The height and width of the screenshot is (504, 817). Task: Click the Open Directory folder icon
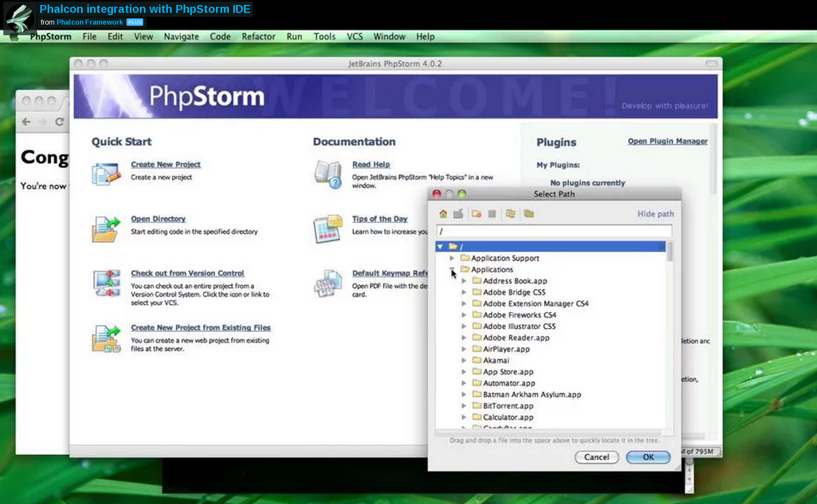[105, 227]
